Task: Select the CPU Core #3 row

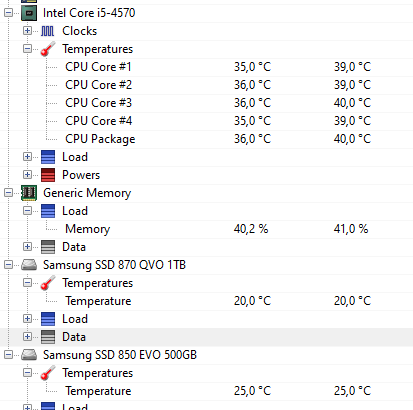Action: (x=206, y=103)
